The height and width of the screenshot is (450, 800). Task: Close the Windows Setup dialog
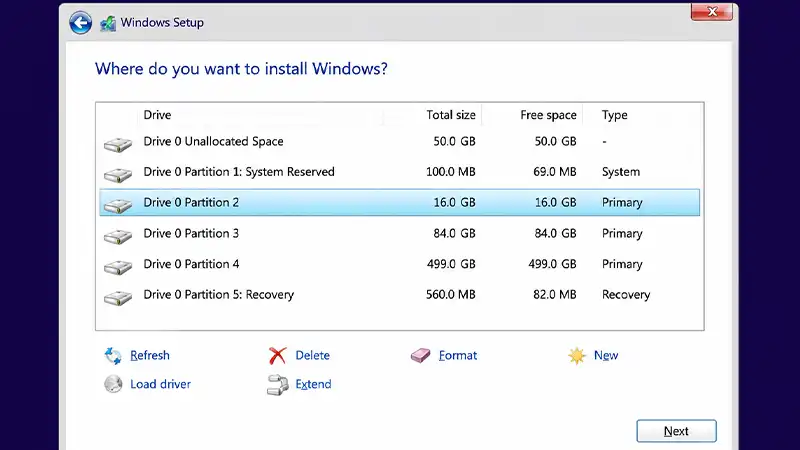(712, 11)
